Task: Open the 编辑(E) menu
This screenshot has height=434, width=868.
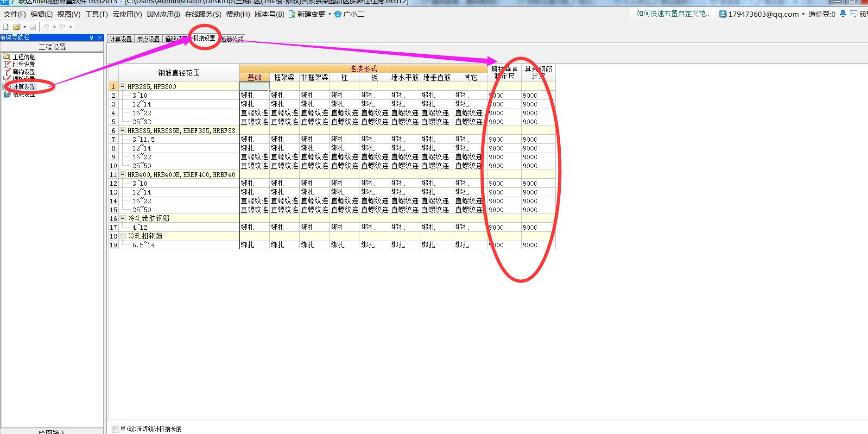Action: (x=42, y=14)
